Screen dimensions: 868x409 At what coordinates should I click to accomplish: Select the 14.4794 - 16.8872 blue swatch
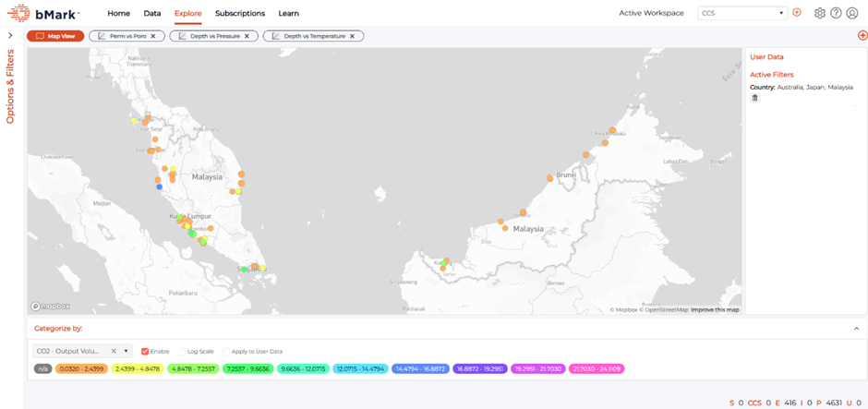click(421, 368)
